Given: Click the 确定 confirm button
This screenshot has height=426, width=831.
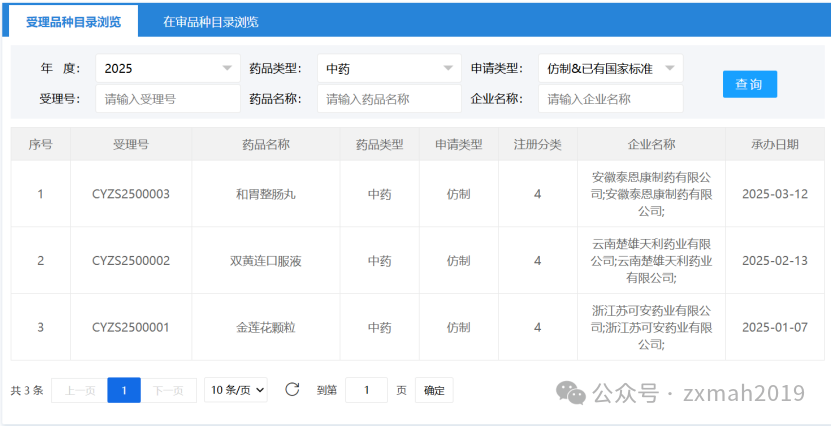Looking at the screenshot, I should pyautogui.click(x=434, y=390).
